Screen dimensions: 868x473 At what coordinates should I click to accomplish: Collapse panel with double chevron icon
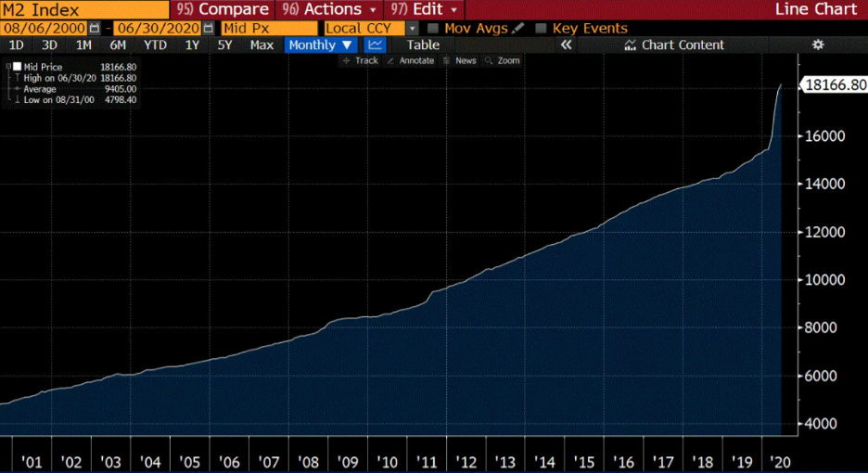[x=567, y=45]
